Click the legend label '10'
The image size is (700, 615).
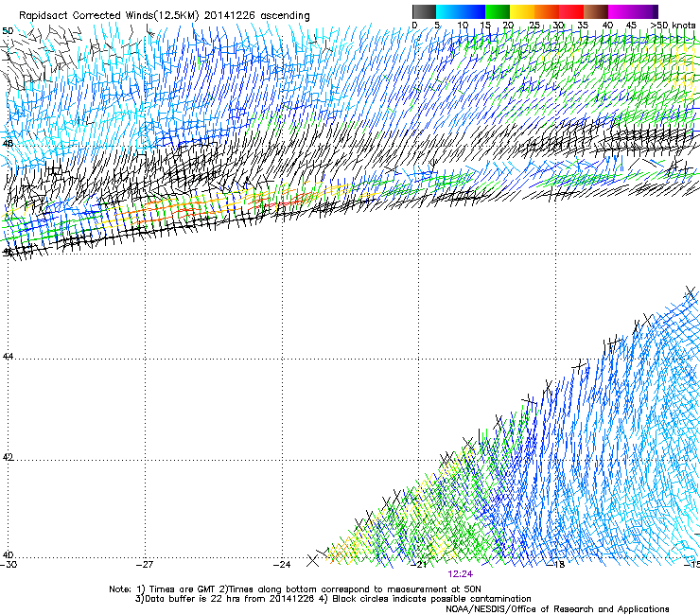(463, 26)
